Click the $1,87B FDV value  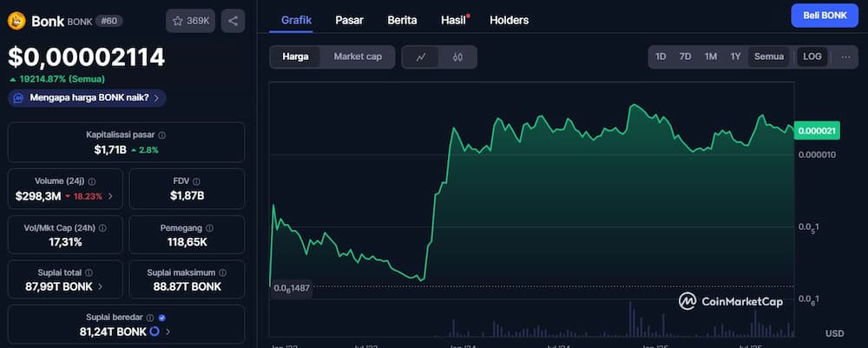point(187,196)
